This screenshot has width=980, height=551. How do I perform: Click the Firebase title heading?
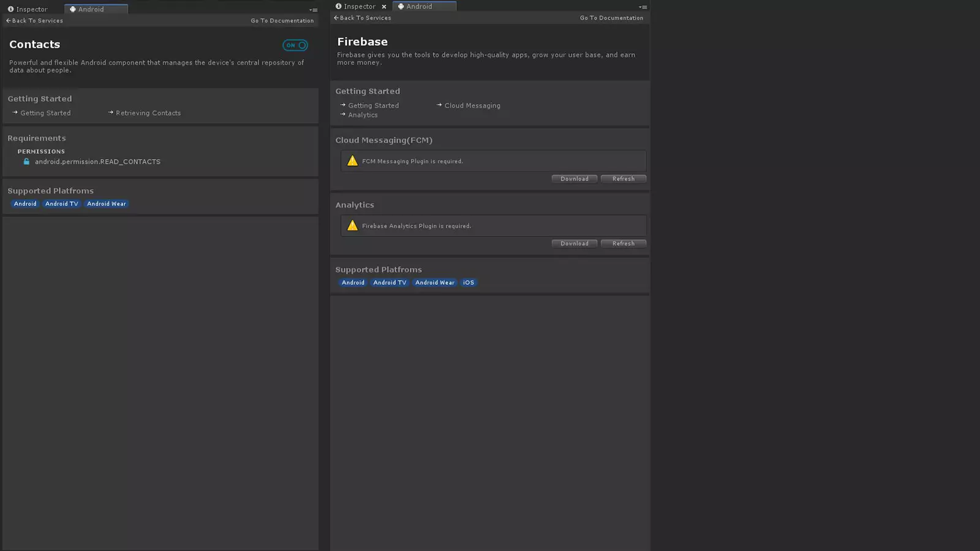[x=363, y=42]
